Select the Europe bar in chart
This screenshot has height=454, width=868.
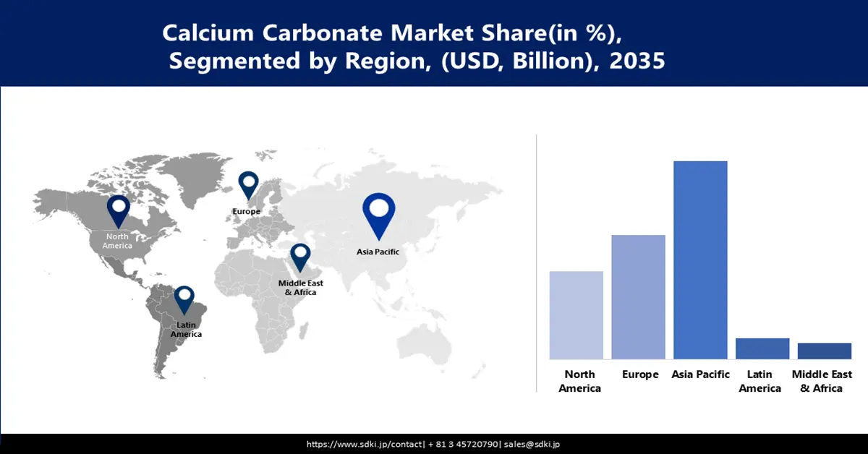click(x=639, y=297)
